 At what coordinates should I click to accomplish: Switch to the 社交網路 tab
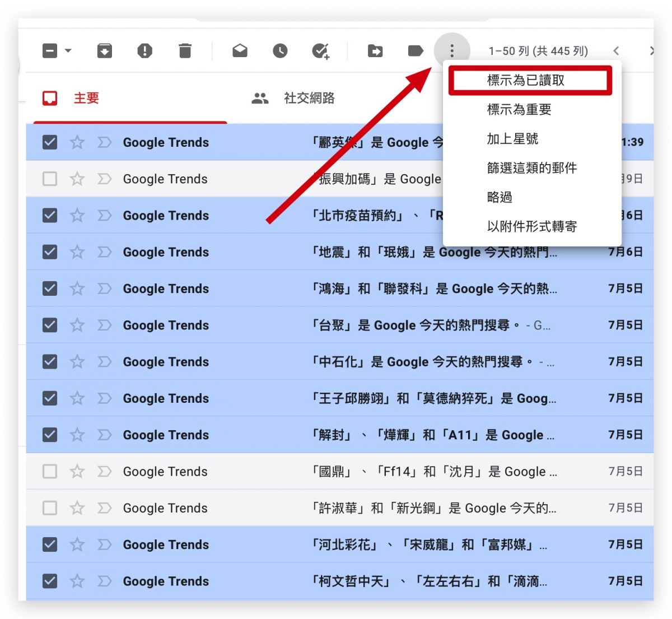click(x=309, y=98)
